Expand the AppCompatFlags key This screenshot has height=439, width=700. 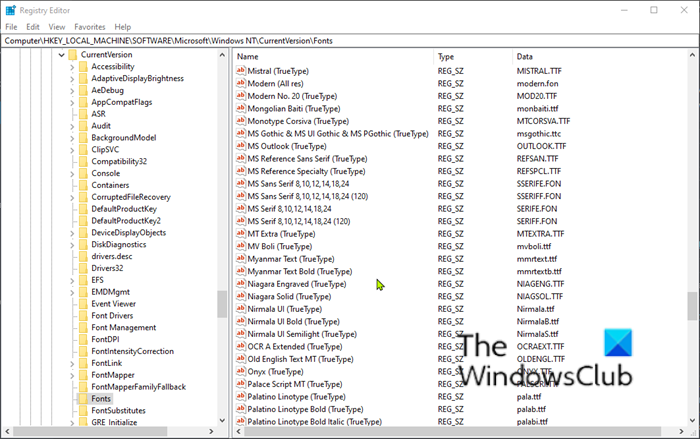(72, 102)
